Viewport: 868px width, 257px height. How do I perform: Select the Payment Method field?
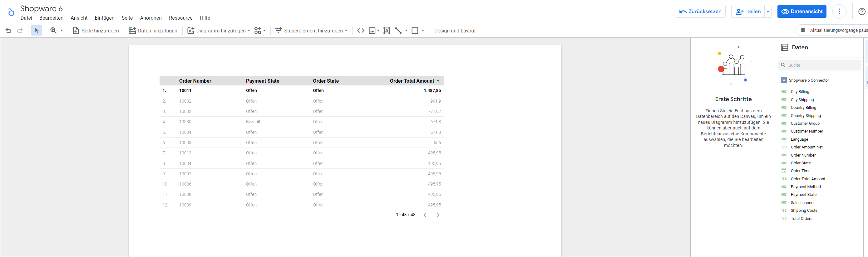805,187
